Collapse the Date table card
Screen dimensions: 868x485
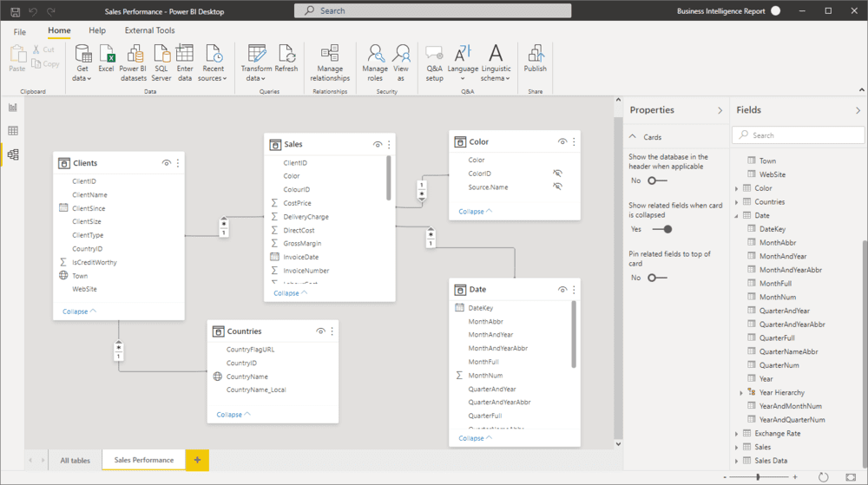tap(475, 438)
